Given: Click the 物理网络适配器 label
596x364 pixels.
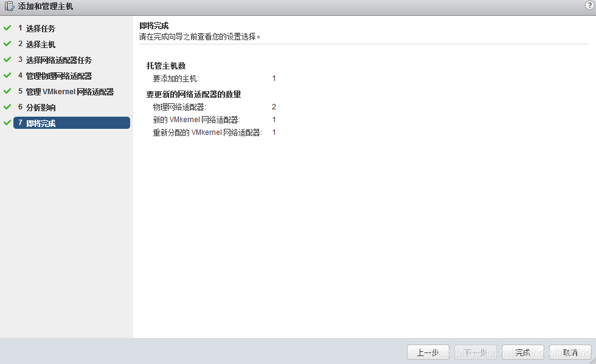Looking at the screenshot, I should pos(179,107).
